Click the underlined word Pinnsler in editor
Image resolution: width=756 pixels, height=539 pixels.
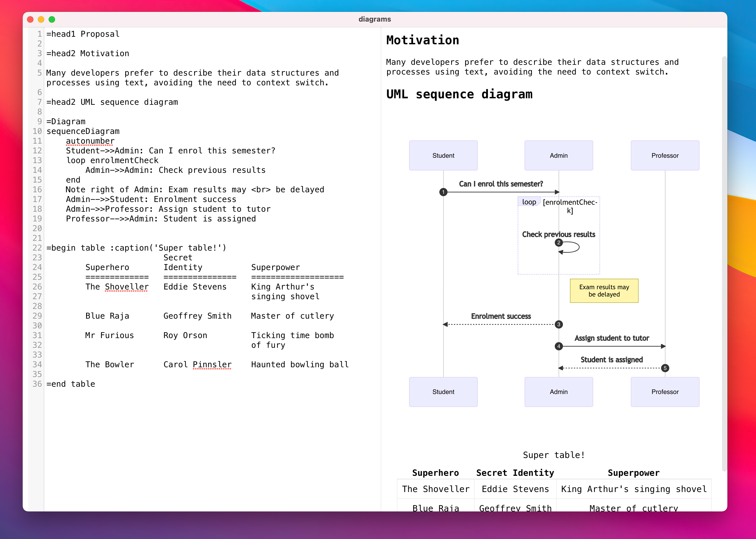point(212,365)
